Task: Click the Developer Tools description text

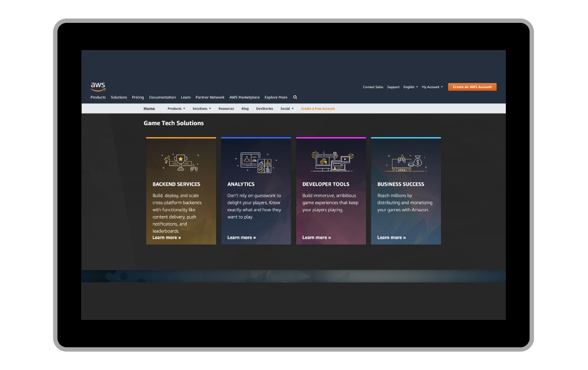Action: pos(330,203)
